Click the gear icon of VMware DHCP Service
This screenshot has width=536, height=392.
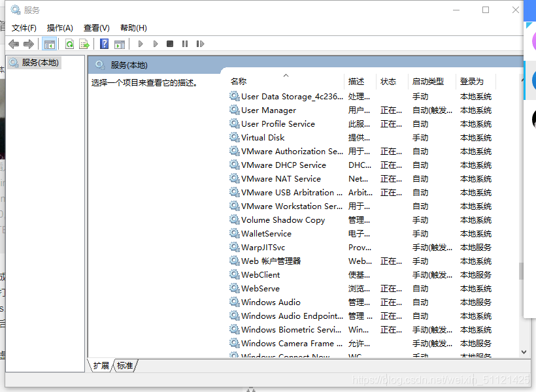235,165
